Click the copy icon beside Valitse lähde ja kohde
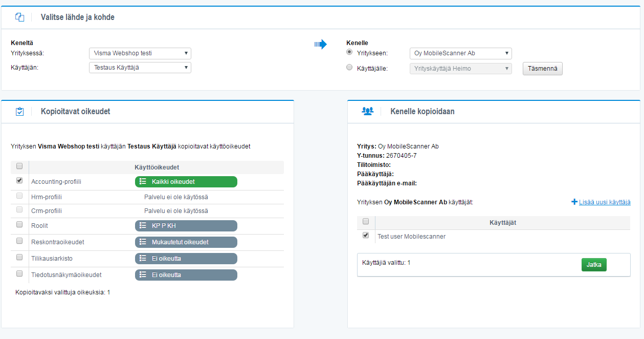Viewport: 644px width, 339px height. [20, 17]
